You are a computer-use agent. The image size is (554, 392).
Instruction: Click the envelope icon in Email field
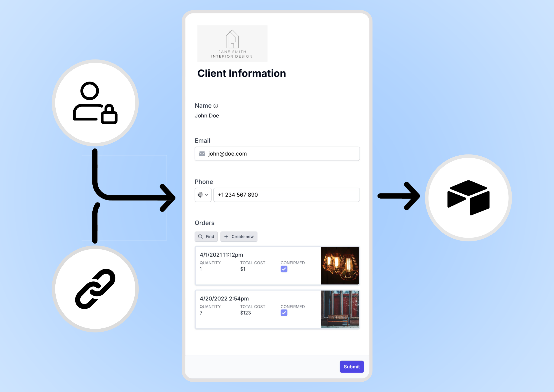[202, 154]
